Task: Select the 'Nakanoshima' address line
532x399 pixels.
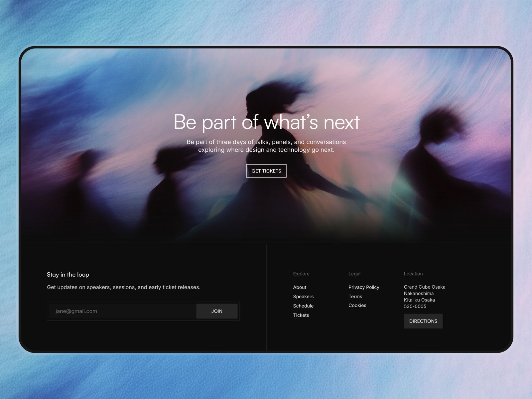Action: [419, 293]
